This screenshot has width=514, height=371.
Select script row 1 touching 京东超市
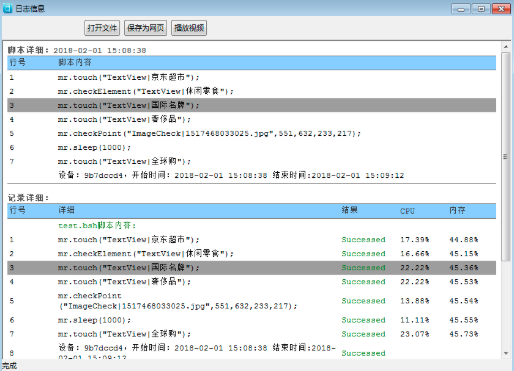pos(251,77)
